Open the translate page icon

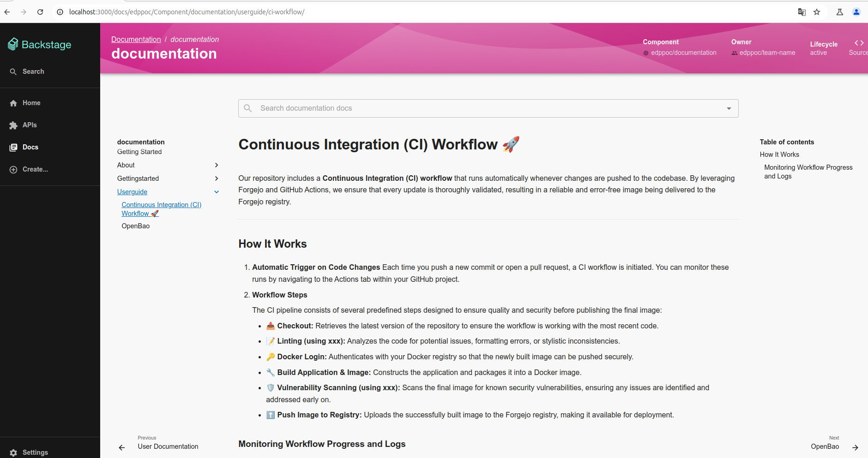802,12
